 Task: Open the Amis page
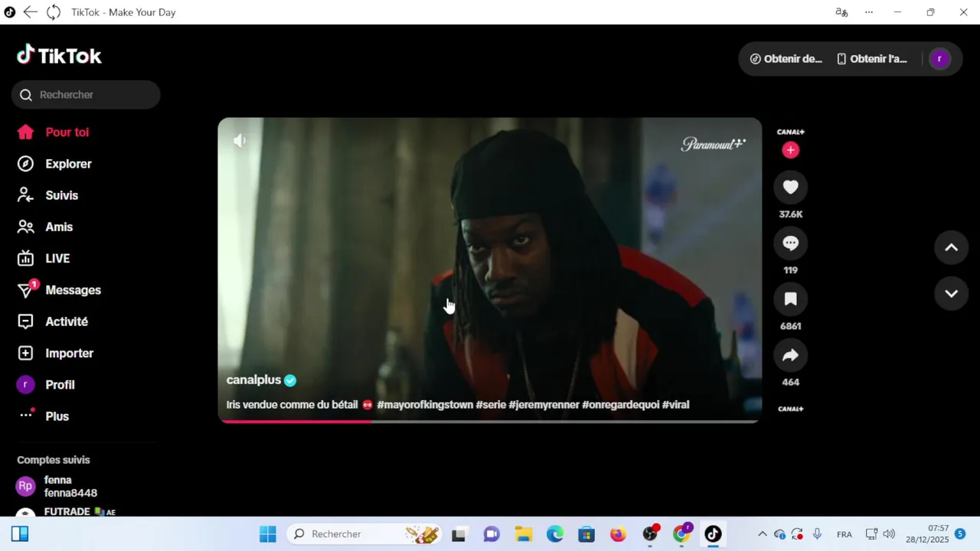[x=45, y=227]
